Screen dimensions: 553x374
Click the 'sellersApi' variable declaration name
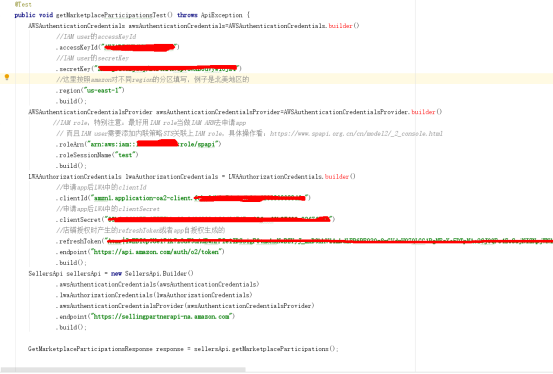(84, 273)
